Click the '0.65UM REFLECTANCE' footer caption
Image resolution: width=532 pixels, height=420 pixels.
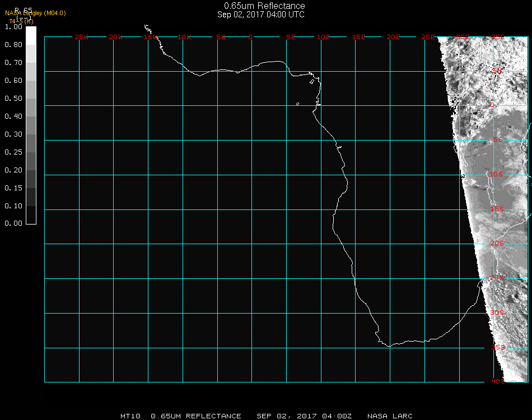tap(196, 416)
